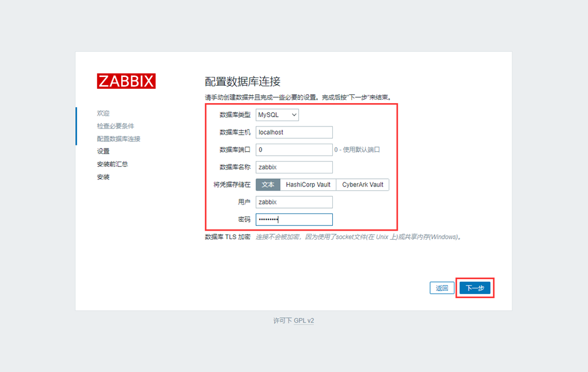Click the 下一步 next step button
Image resolution: width=588 pixels, height=372 pixels.
[475, 288]
